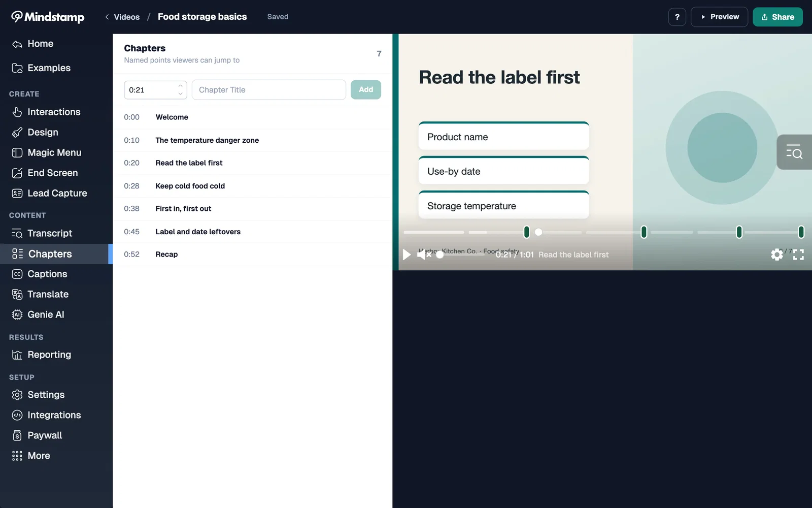Select Read the label first chapter
Image resolution: width=812 pixels, height=508 pixels.
pos(252,163)
